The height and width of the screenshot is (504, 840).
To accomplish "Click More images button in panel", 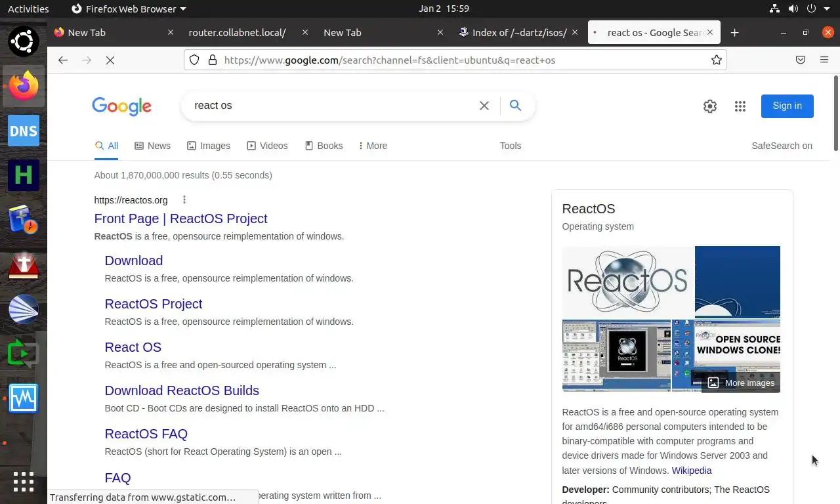I will pos(741,383).
